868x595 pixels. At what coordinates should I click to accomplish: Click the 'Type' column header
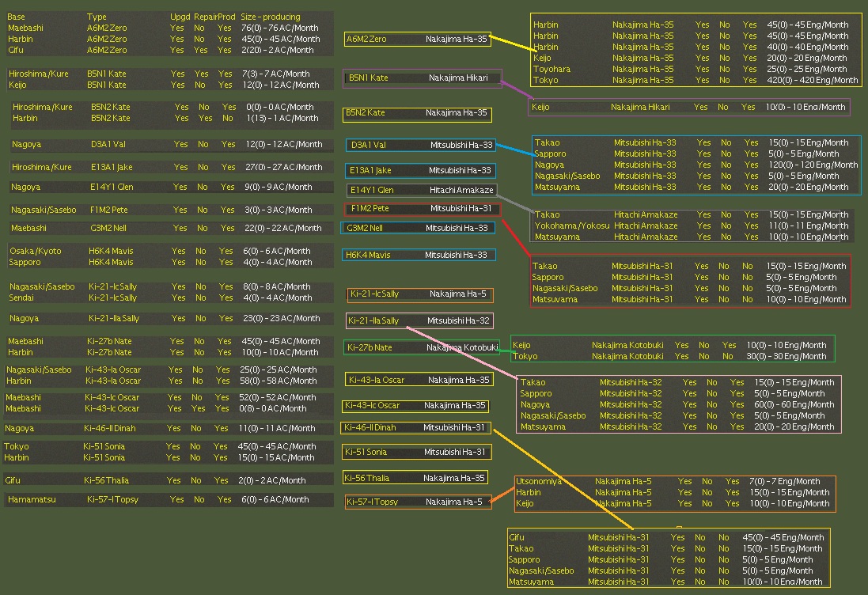pyautogui.click(x=97, y=17)
